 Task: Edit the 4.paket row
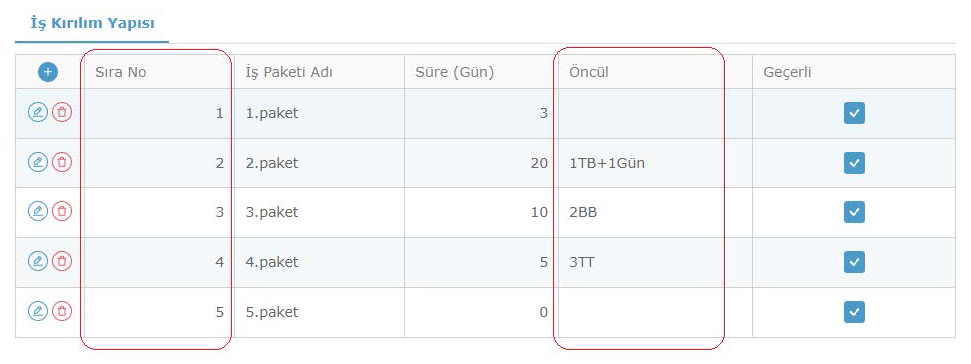tap(38, 261)
